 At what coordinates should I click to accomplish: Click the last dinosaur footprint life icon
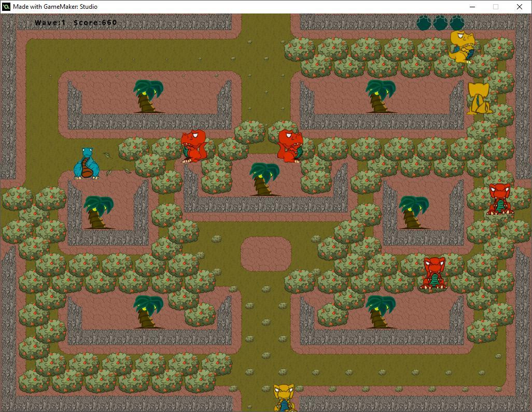pos(457,23)
